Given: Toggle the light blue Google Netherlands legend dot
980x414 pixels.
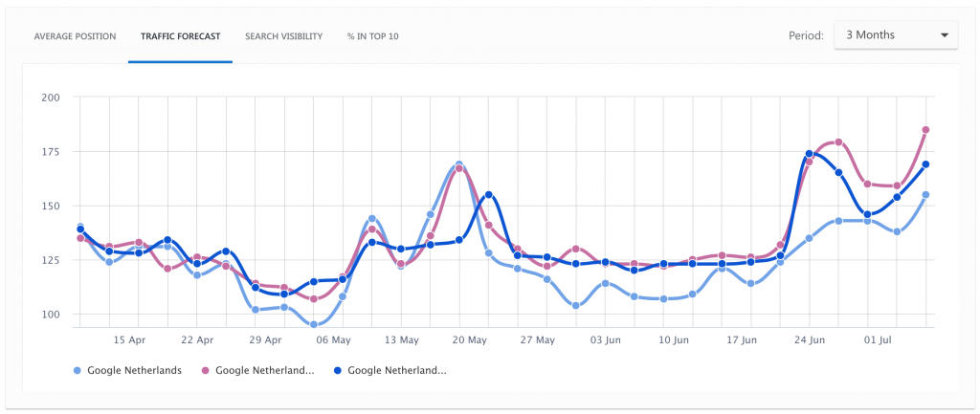Looking at the screenshot, I should pos(78,370).
